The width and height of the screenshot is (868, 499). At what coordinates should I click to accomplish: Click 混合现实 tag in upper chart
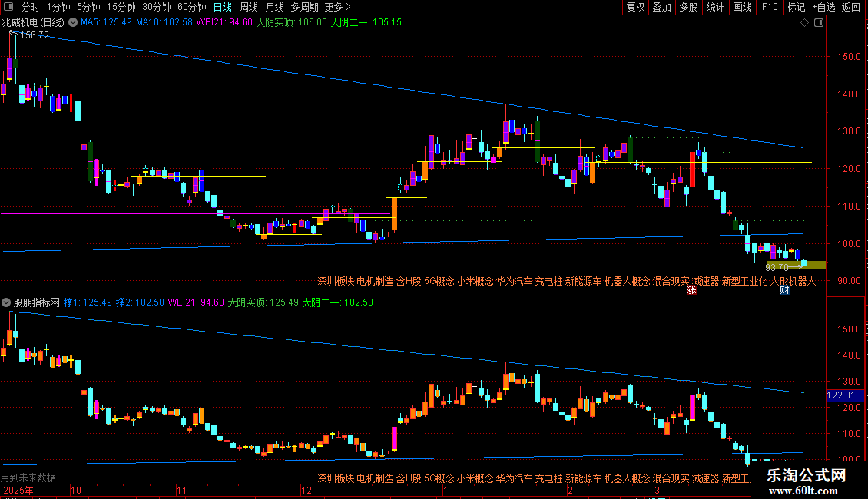[x=671, y=282]
